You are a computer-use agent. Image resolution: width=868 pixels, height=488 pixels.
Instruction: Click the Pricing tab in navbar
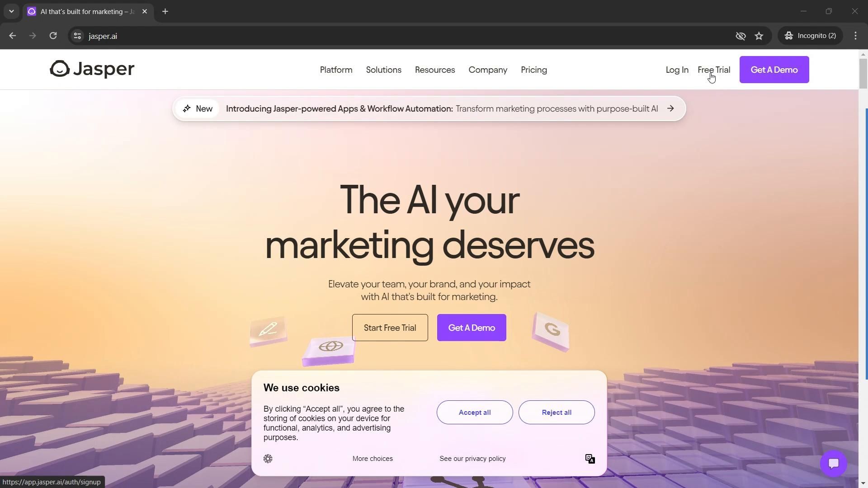click(534, 70)
